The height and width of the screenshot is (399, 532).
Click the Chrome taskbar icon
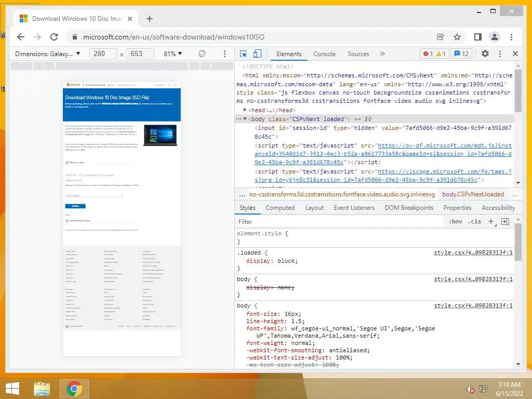[74, 389]
